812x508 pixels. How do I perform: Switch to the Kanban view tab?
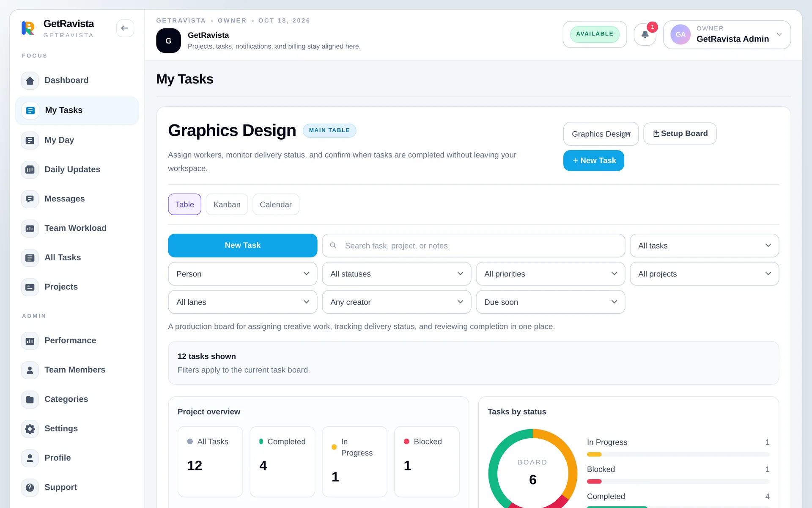click(227, 204)
